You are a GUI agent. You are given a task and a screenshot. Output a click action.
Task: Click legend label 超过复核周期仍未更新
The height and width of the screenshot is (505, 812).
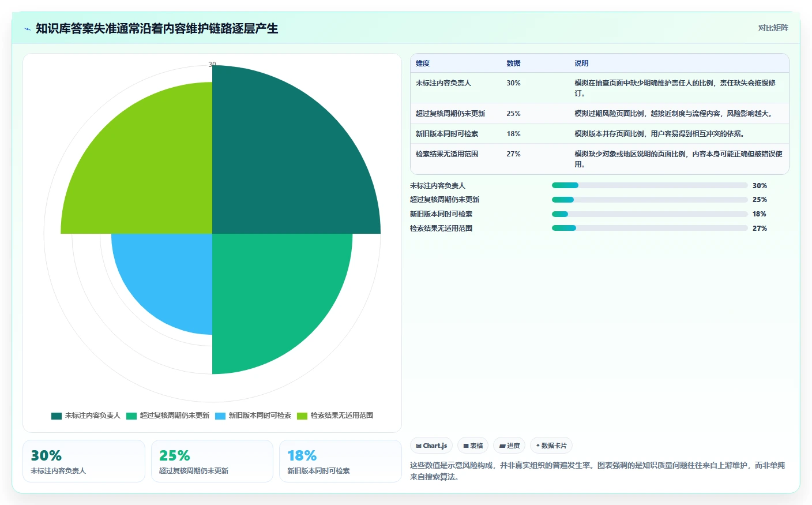[x=175, y=416]
